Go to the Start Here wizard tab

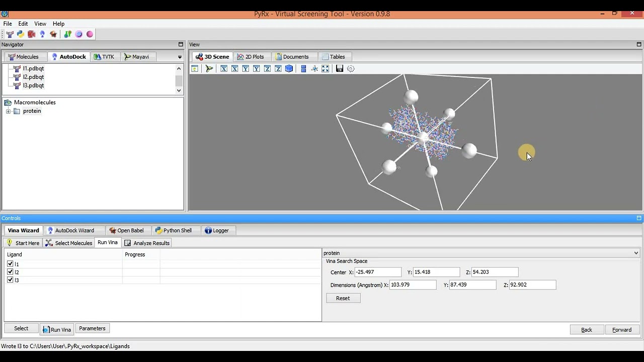tap(23, 243)
